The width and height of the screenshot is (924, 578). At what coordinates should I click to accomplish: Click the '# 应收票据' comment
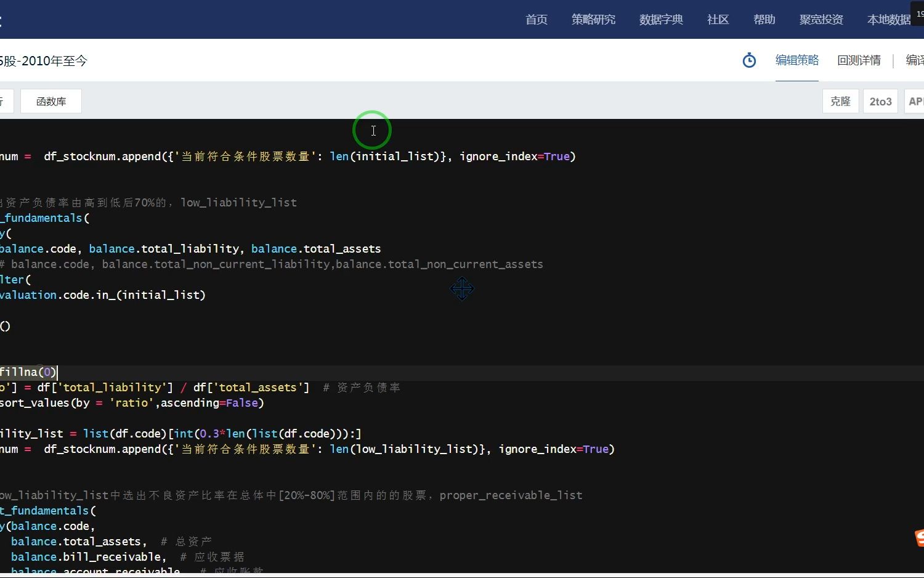pos(212,557)
